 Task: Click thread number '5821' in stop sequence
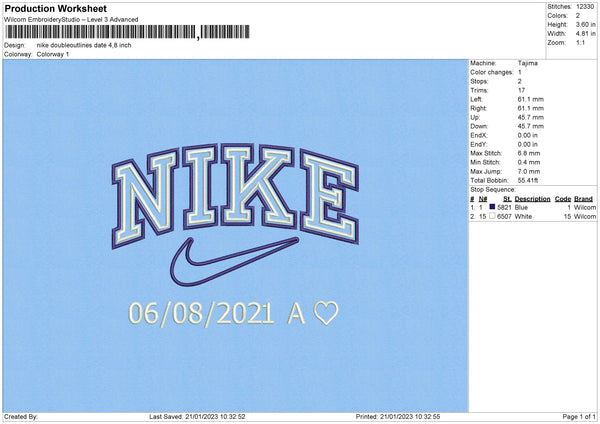click(x=504, y=207)
